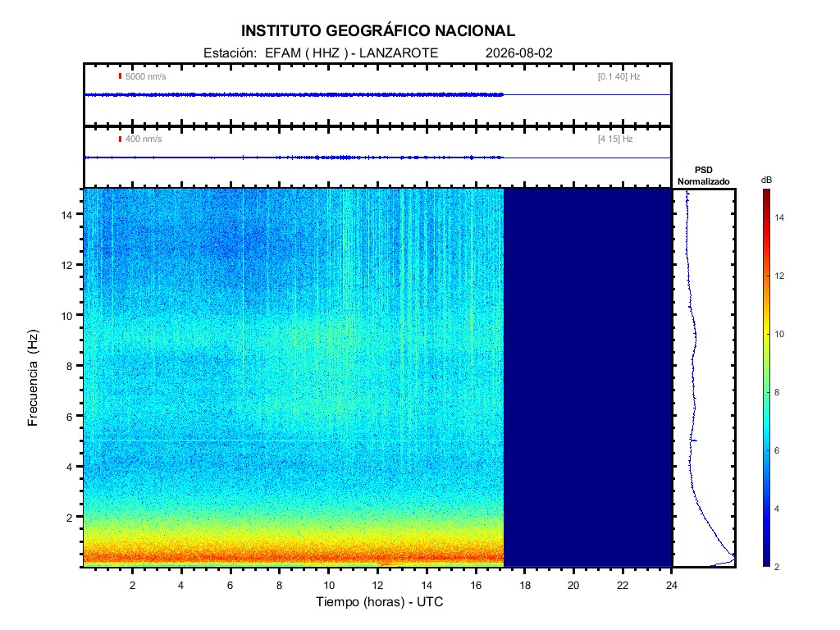Viewport: 840px width, 630px height.
Task: Click the PSD curve spike near 5 Hz
Action: click(694, 441)
